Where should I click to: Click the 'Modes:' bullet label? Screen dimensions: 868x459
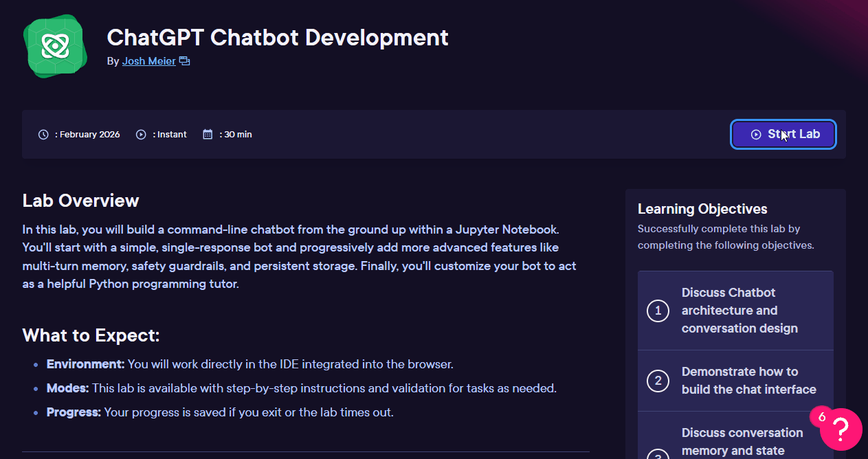tap(67, 388)
